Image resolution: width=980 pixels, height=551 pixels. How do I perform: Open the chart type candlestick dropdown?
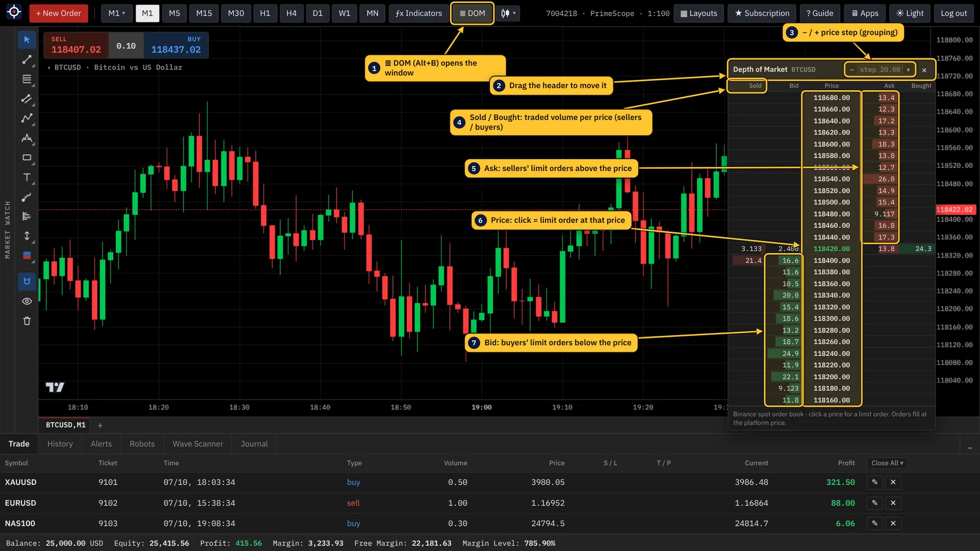(x=508, y=13)
